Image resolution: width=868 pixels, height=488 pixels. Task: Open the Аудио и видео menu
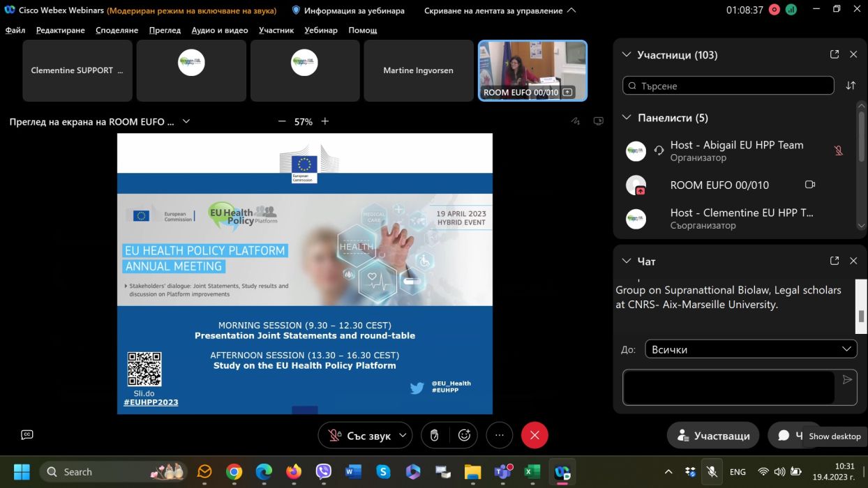click(x=220, y=30)
